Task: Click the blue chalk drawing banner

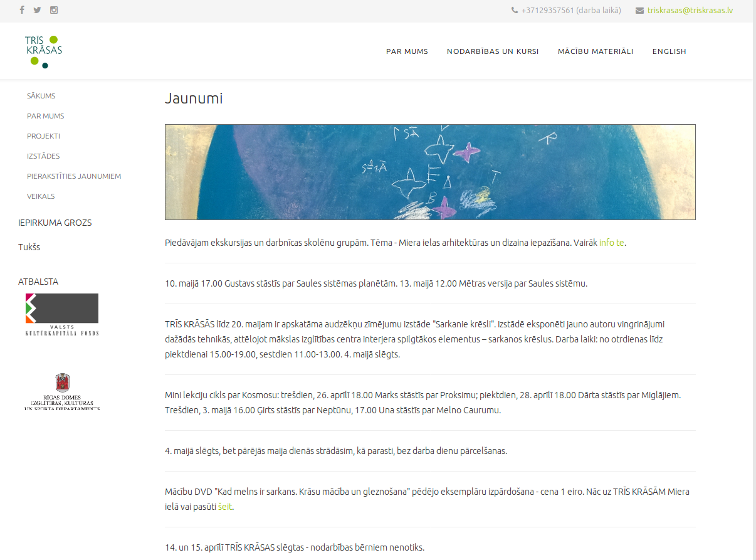Action: (x=430, y=172)
